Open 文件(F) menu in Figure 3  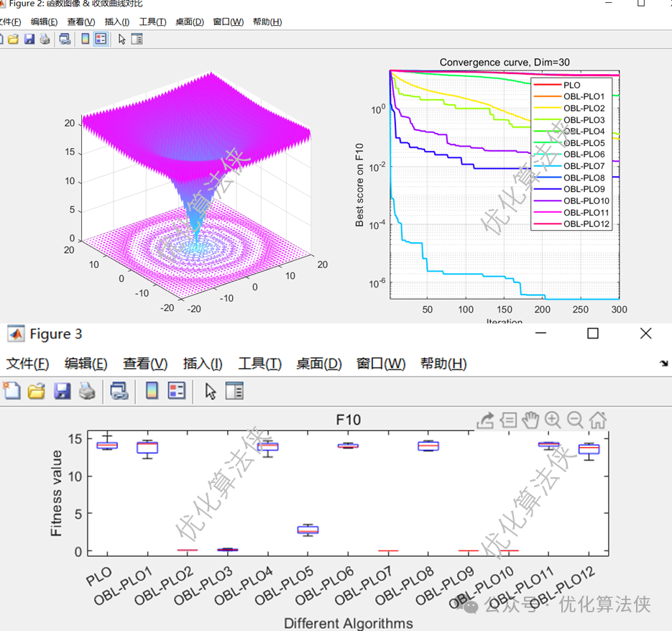point(27,364)
